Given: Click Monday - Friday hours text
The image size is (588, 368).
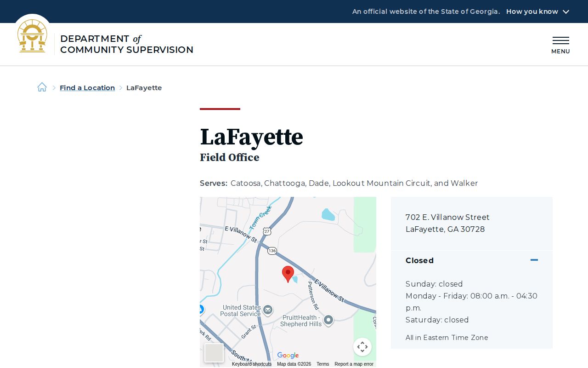Looking at the screenshot, I should click(x=471, y=302).
